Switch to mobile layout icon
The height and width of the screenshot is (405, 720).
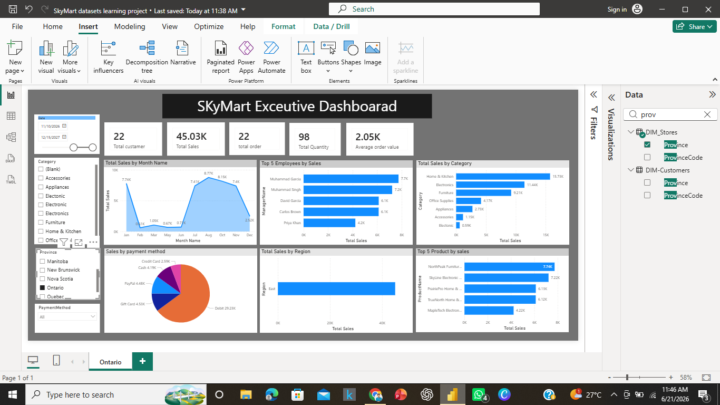tap(56, 360)
